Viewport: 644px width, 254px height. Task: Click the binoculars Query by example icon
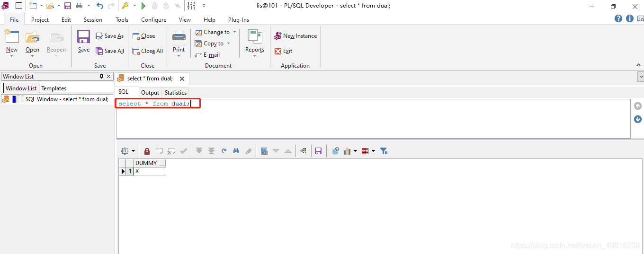236,151
